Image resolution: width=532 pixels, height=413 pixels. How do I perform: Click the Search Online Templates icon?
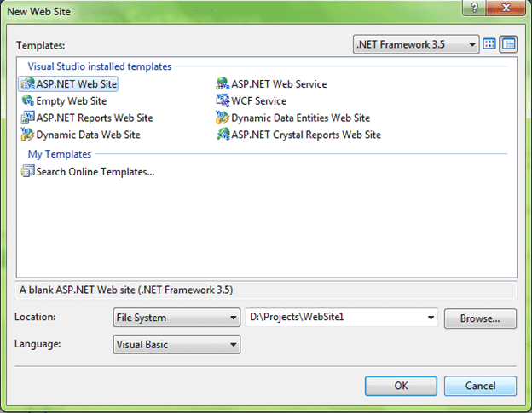click(28, 171)
